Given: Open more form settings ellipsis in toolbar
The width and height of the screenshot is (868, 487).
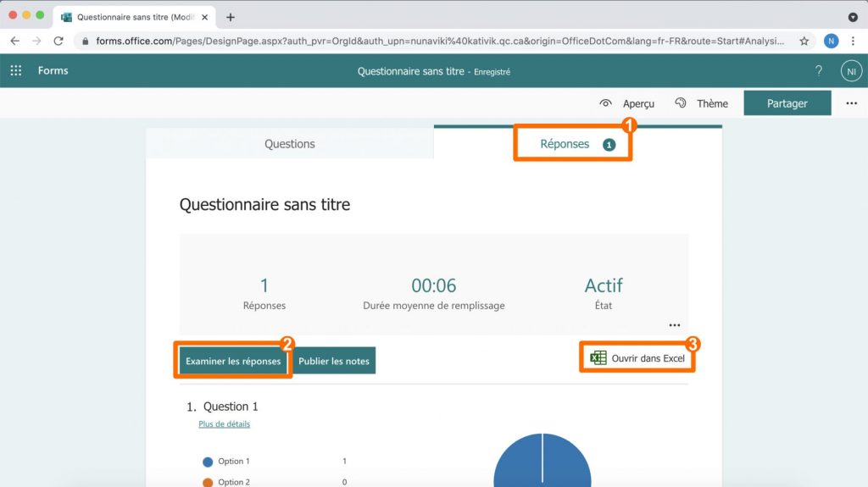Looking at the screenshot, I should (x=851, y=103).
